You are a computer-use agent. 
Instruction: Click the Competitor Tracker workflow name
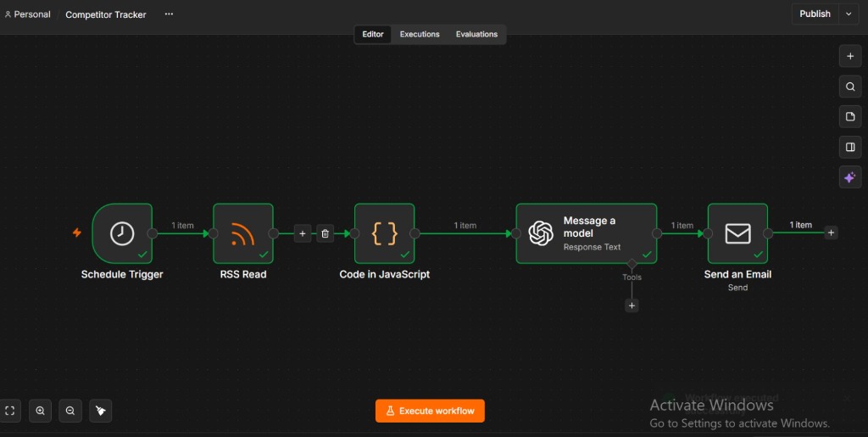[106, 15]
